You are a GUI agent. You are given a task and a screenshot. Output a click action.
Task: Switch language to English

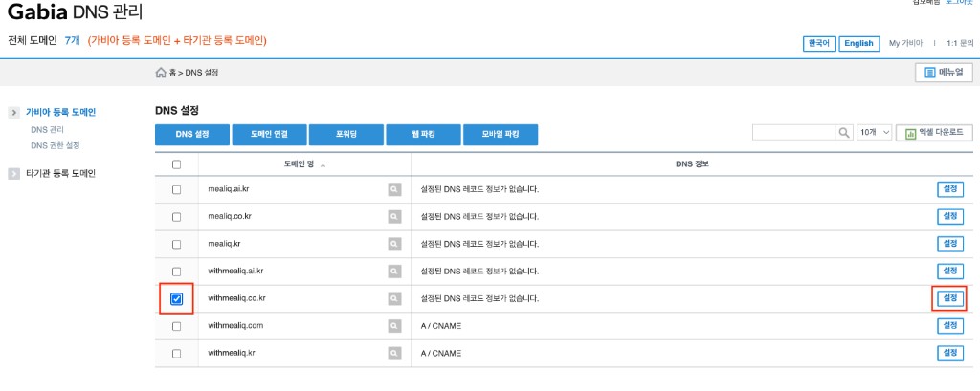pyautogui.click(x=858, y=44)
